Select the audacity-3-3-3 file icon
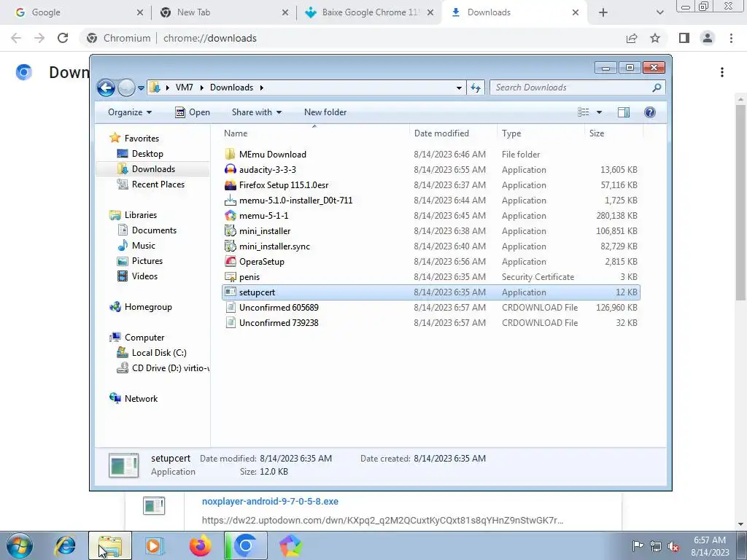 point(230,169)
